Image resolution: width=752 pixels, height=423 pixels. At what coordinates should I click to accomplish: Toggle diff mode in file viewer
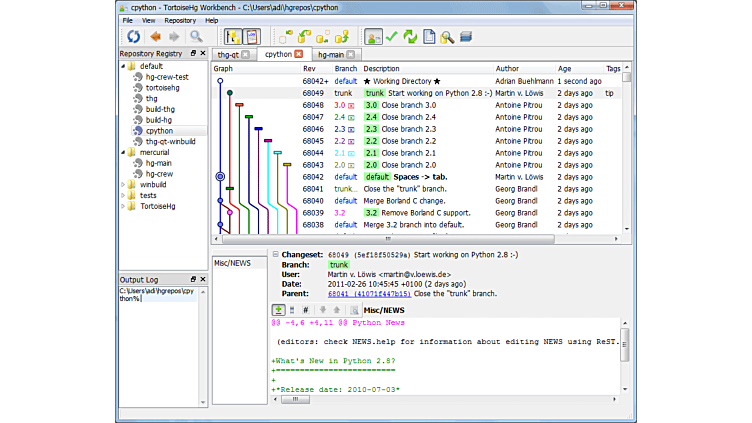pos(278,310)
